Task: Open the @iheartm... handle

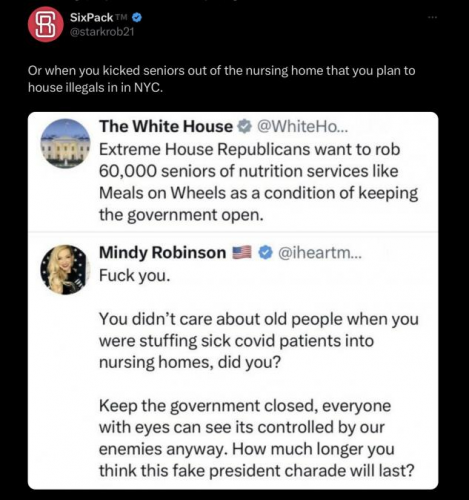Action: [x=319, y=253]
